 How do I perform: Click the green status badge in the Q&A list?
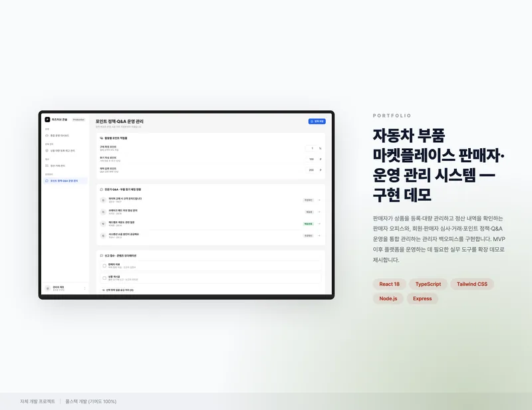(308, 224)
